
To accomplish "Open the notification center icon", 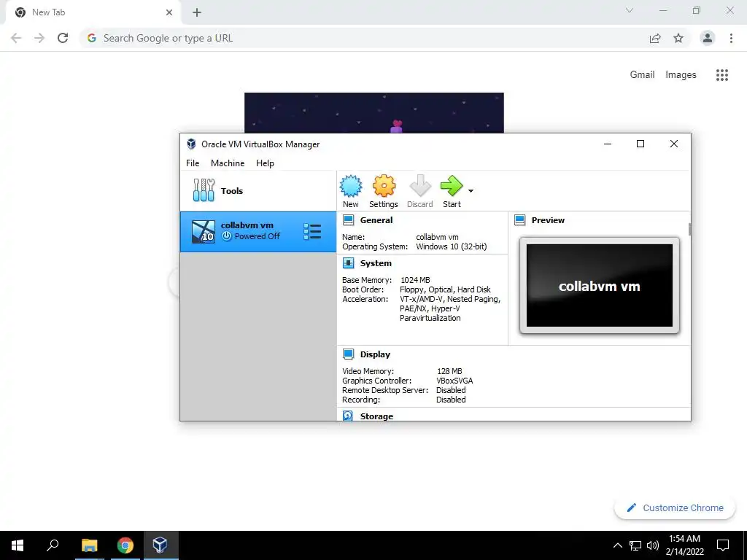I will point(723,545).
